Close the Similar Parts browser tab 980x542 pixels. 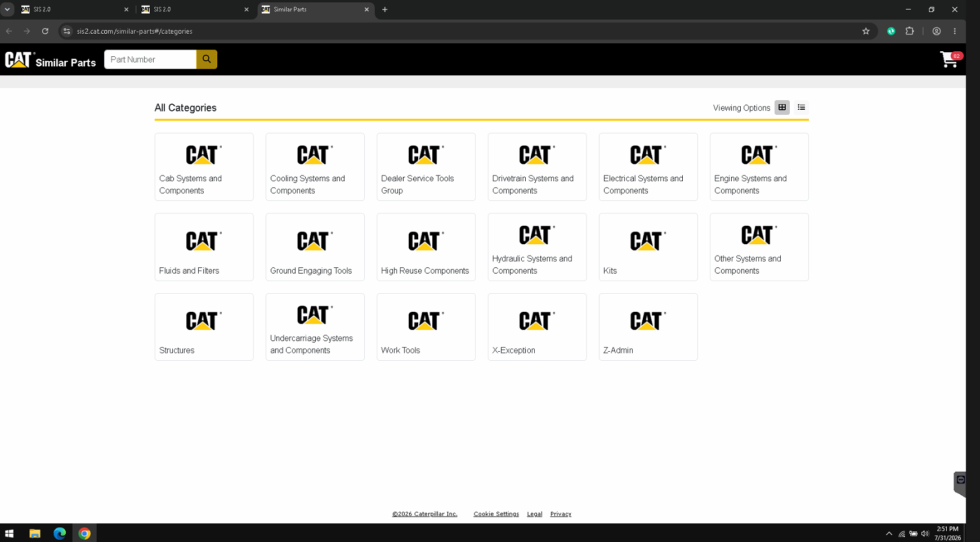coord(366,10)
